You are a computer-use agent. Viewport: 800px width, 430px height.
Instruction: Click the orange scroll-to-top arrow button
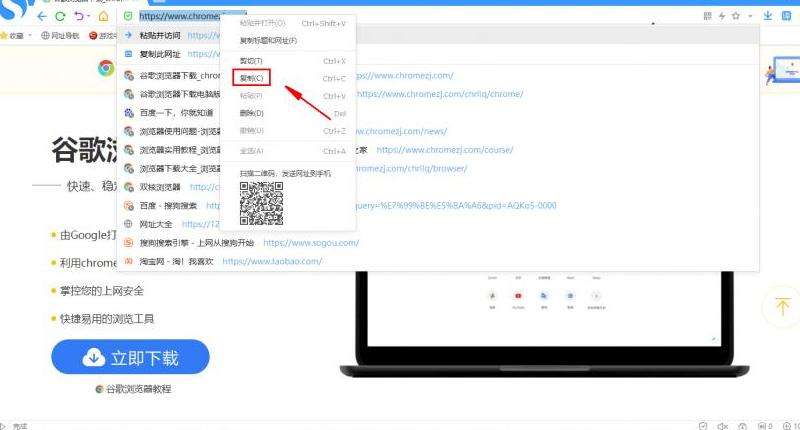point(779,307)
